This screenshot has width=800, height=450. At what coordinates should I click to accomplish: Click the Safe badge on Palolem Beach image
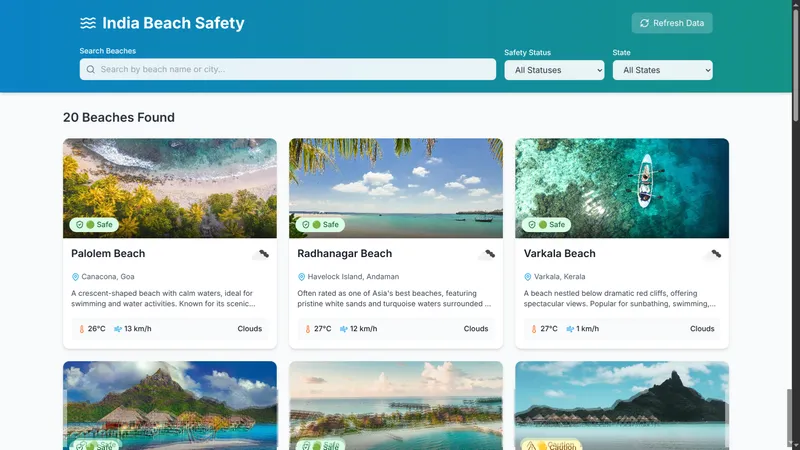pos(94,224)
